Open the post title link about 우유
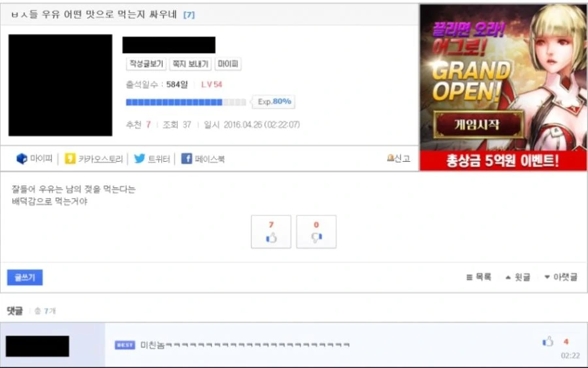 pos(93,14)
